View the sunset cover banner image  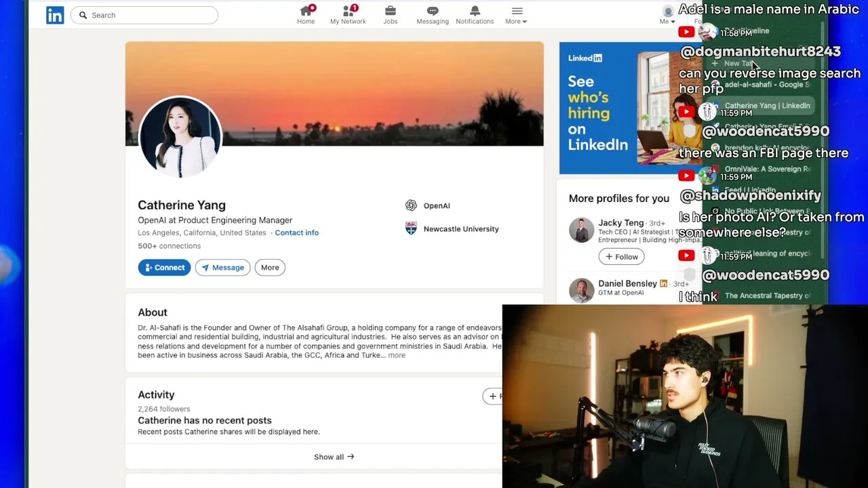[334, 94]
